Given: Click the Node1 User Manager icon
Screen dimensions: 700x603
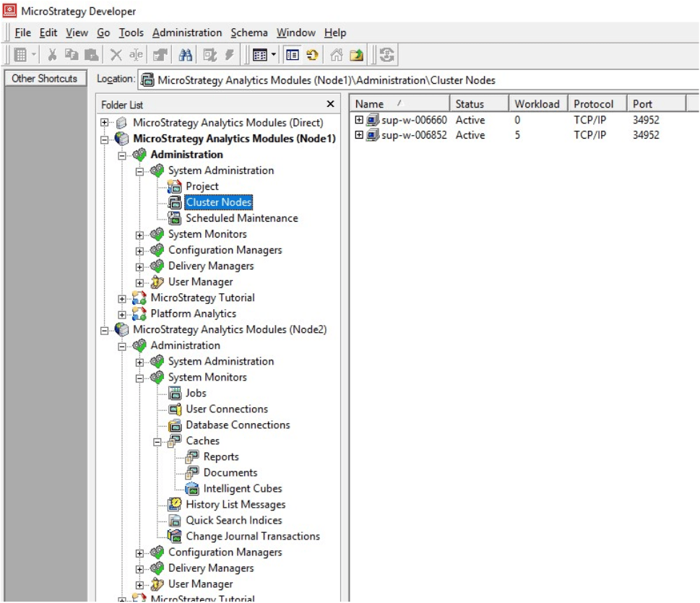Looking at the screenshot, I should [x=157, y=282].
